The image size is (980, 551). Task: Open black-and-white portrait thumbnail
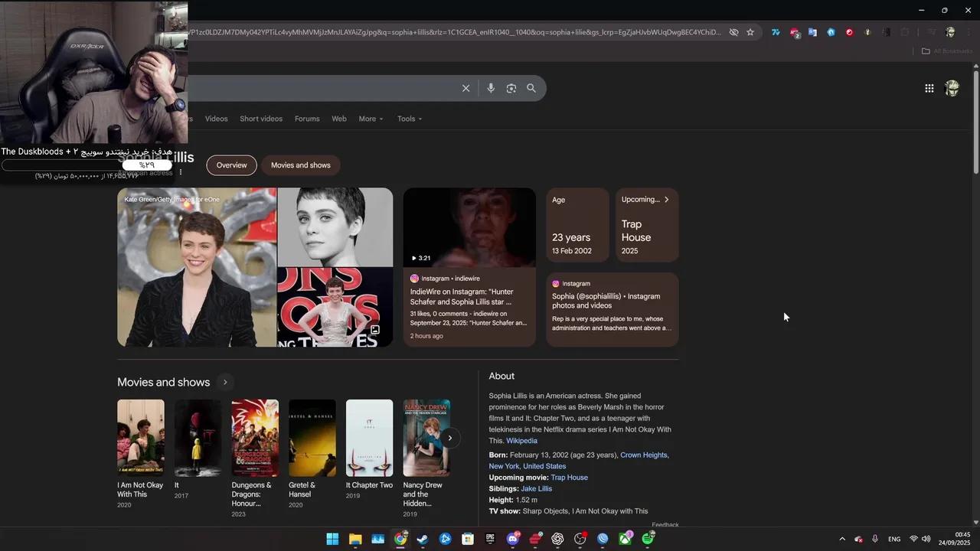point(335,227)
